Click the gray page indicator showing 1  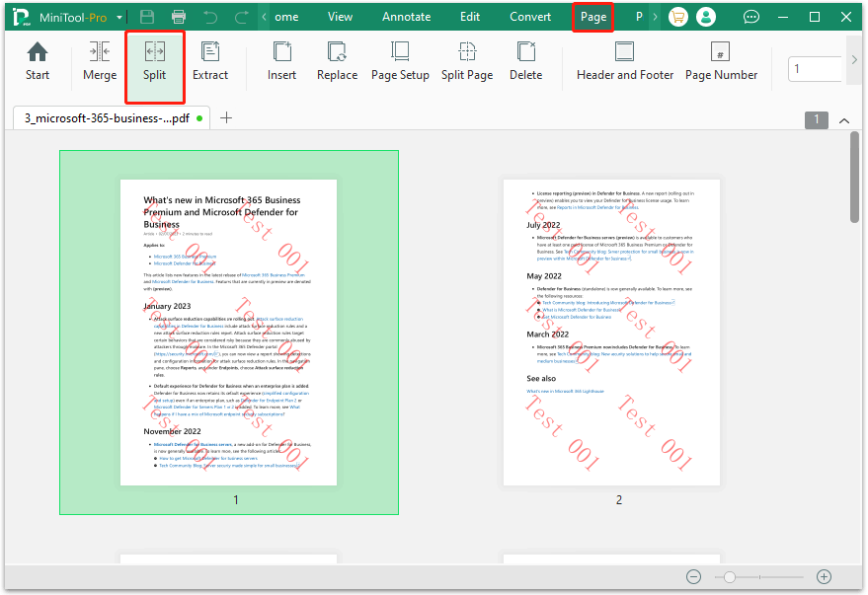[816, 119]
